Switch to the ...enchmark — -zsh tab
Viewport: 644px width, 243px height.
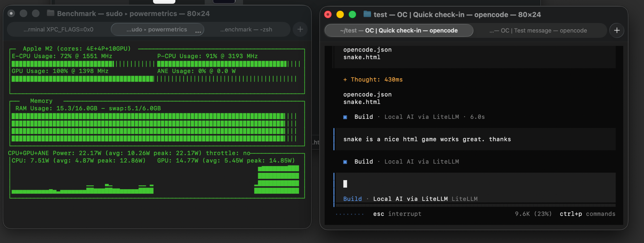pos(246,30)
